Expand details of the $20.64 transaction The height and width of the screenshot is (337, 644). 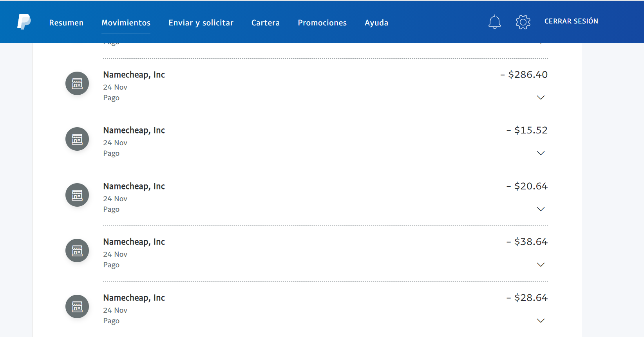541,209
